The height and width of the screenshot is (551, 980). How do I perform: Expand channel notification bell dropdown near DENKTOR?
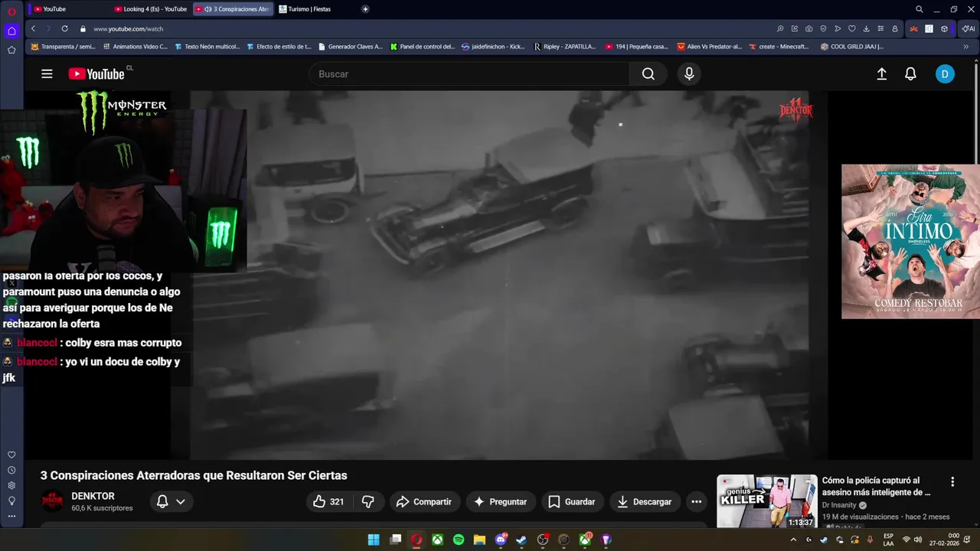171,501
